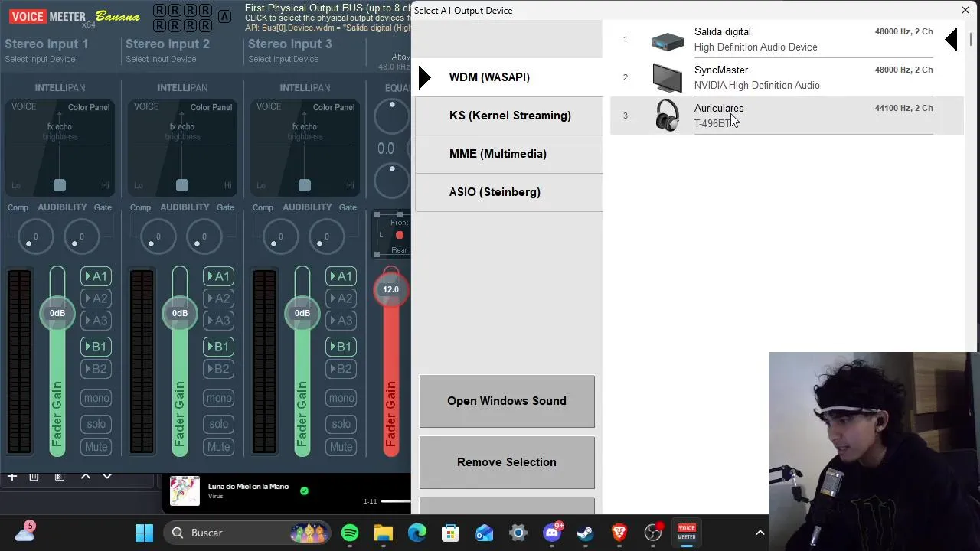Mute Stereo Input 3
Viewport: 980px width, 551px height.
[x=341, y=447]
